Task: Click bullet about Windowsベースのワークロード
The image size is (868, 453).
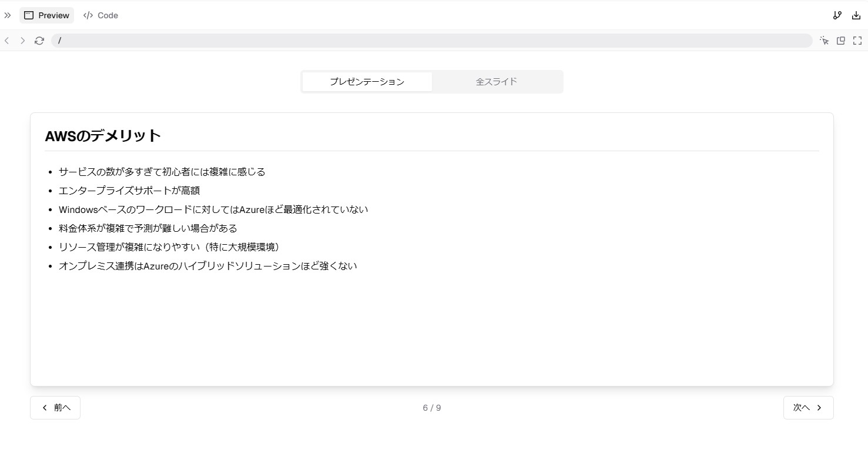Action: point(213,209)
